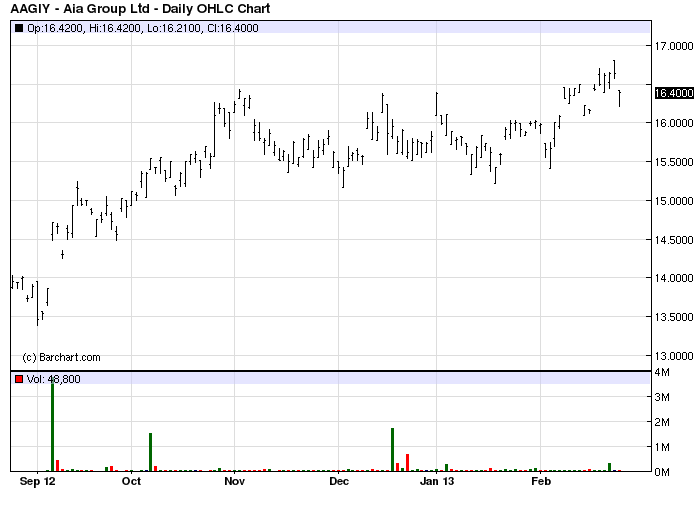Viewport: 700px width, 512px height.
Task: Click the '(c) Barchart.com' copyright text
Action: [x=61, y=357]
